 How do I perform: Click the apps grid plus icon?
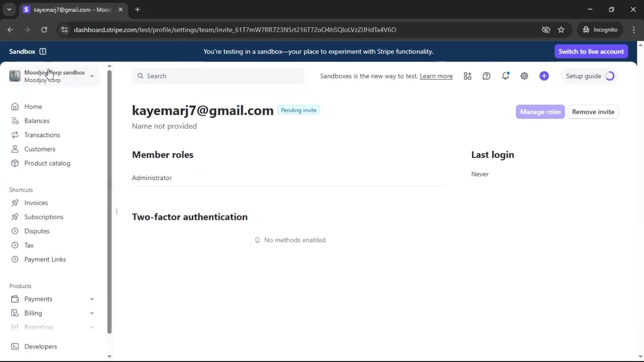point(468,76)
